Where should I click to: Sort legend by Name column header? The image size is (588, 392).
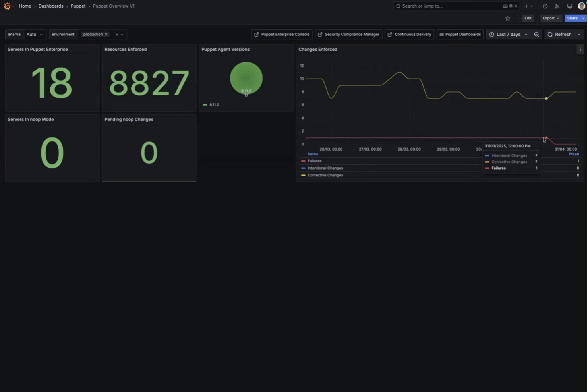[313, 154]
